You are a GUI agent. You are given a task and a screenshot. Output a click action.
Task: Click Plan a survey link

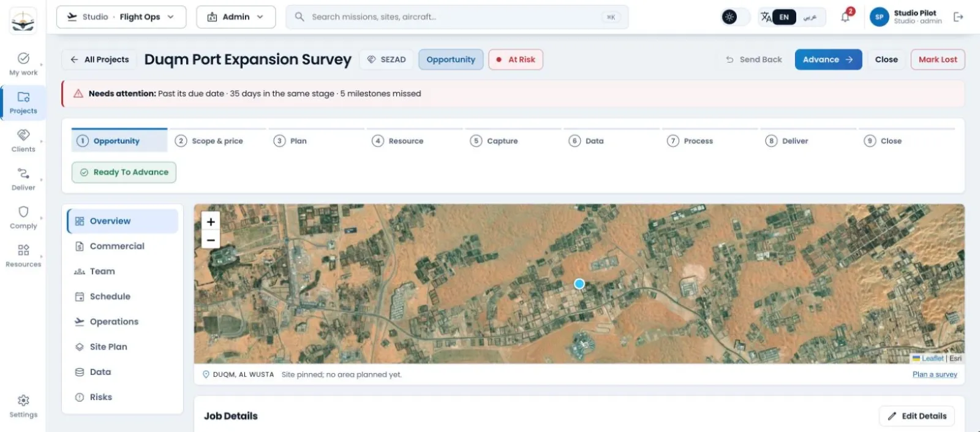[x=935, y=374]
